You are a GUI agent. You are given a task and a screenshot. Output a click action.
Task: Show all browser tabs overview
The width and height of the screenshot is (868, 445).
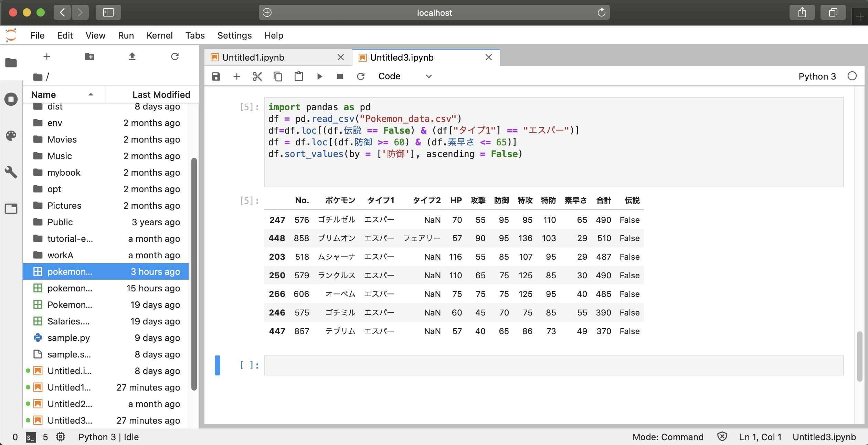833,12
